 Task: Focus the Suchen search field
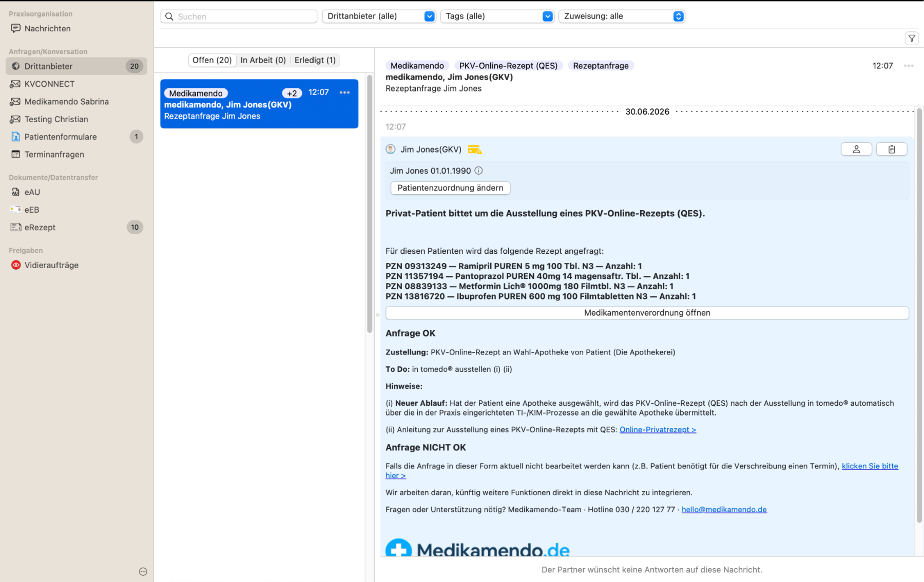click(239, 16)
